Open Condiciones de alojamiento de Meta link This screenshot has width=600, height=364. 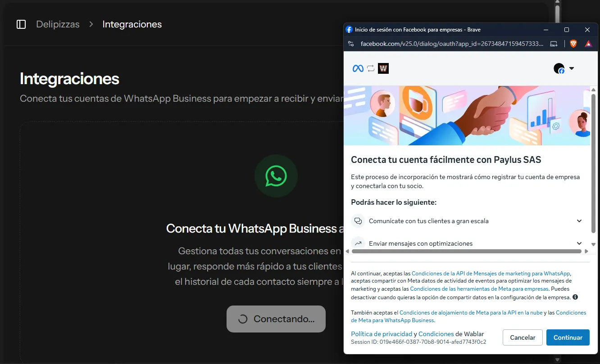[x=471, y=313]
